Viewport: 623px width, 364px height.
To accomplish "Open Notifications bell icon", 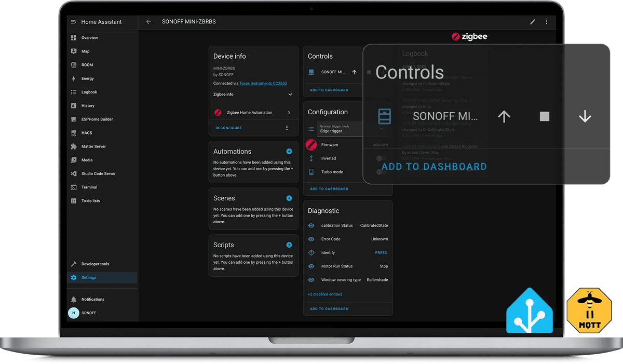I will click(x=74, y=299).
